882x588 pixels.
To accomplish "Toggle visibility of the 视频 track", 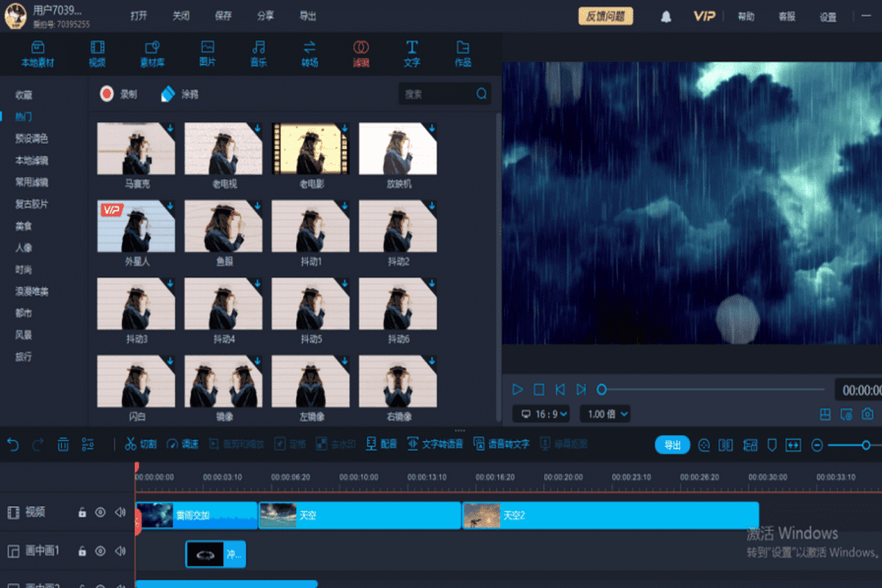I will pyautogui.click(x=100, y=514).
